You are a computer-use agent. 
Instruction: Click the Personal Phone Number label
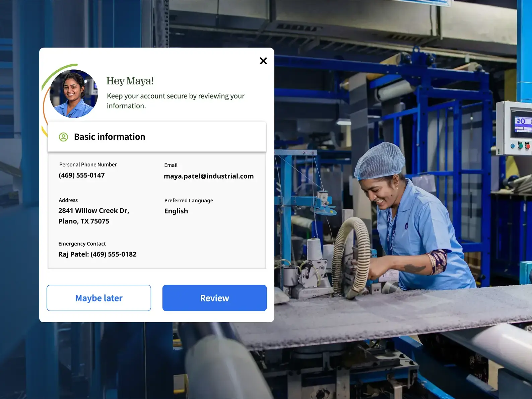click(x=88, y=164)
